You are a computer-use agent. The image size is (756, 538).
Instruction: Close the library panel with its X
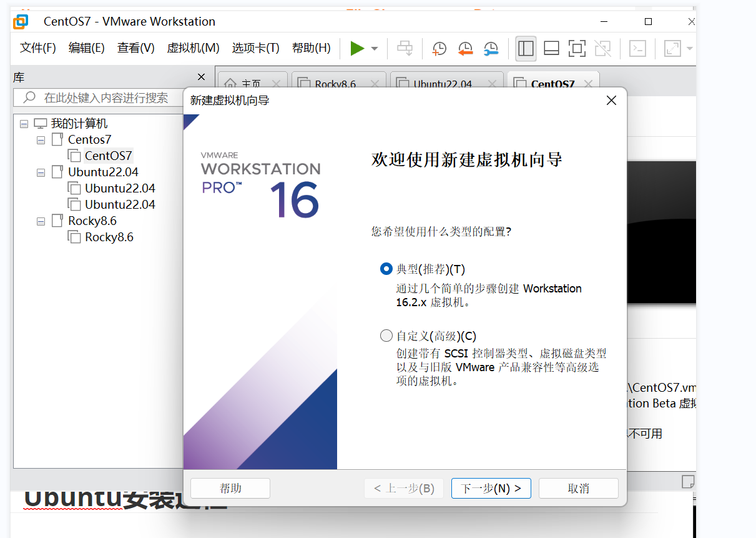[201, 77]
